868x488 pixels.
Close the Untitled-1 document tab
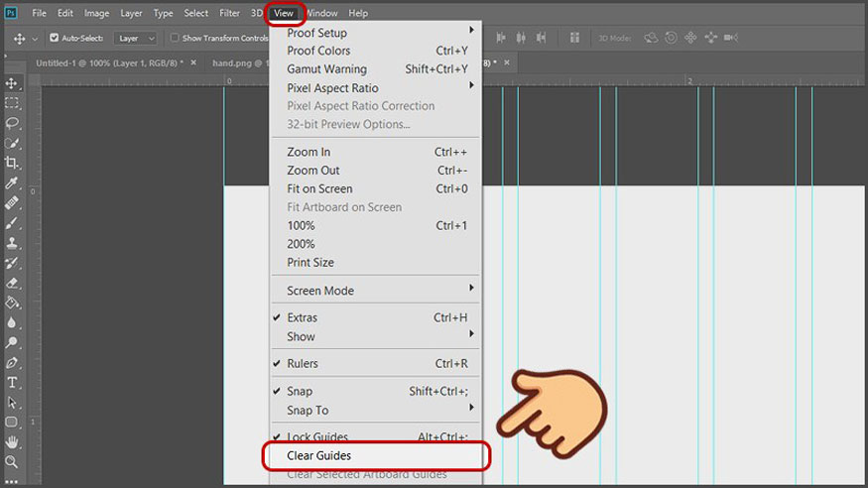coord(191,62)
